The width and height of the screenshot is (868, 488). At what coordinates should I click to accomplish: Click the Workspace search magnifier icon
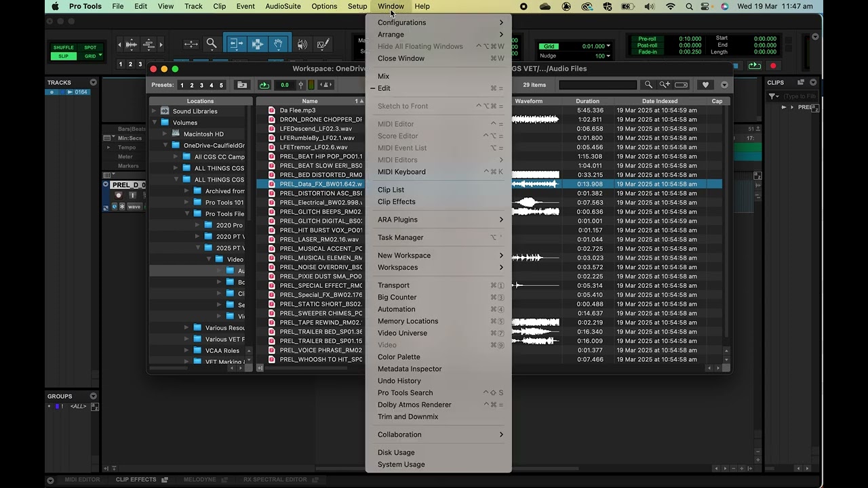[648, 85]
